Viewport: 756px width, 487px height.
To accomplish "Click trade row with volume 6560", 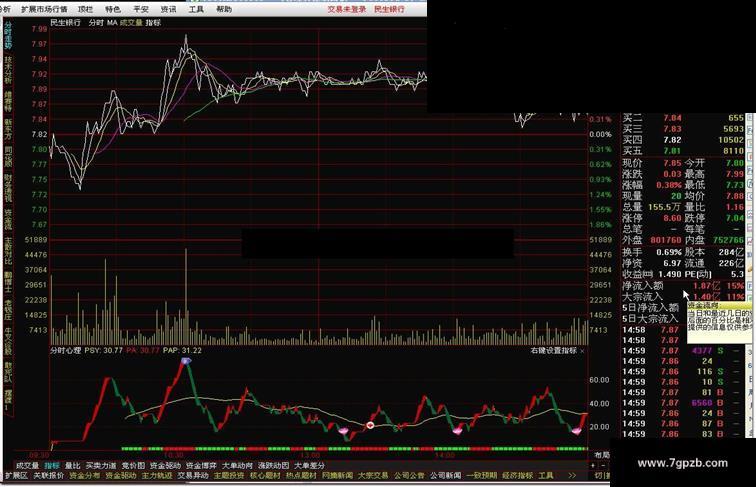I will [683, 403].
